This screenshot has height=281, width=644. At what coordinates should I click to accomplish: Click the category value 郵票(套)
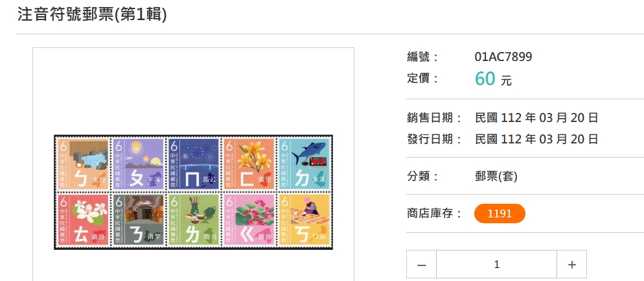(x=496, y=177)
